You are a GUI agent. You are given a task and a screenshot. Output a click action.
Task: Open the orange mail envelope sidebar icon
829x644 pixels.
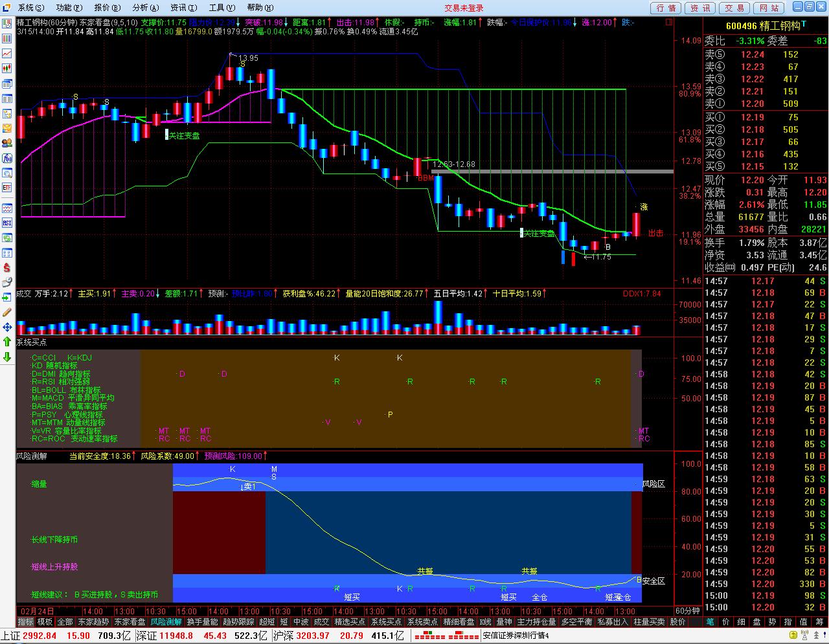click(7, 128)
